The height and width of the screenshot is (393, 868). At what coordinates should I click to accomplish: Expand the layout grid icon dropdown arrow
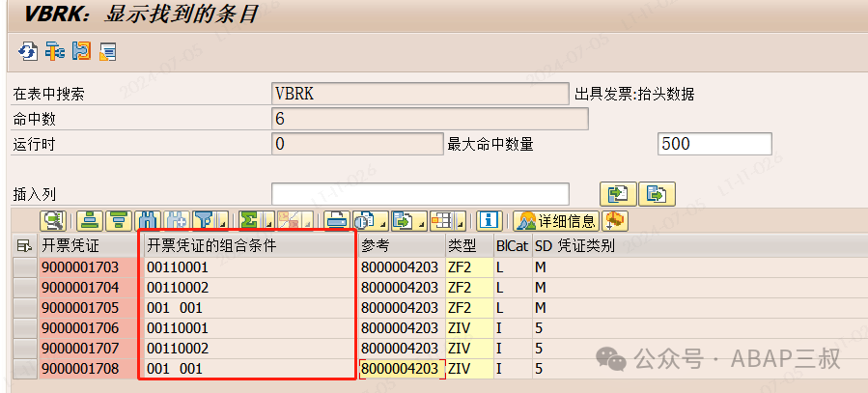(x=460, y=222)
